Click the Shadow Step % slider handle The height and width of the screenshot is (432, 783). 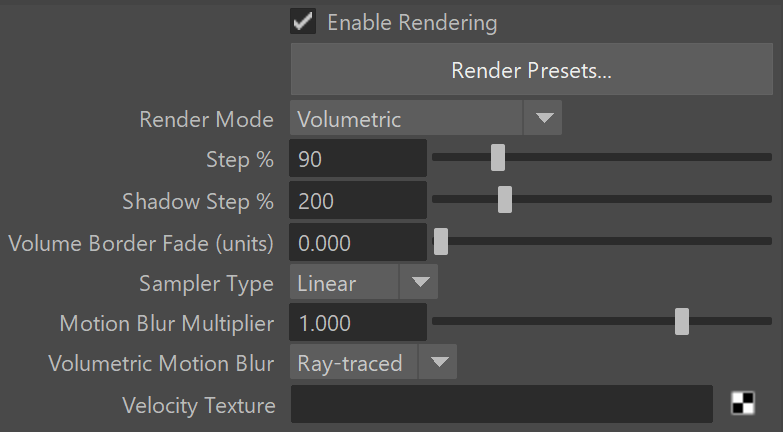coord(505,200)
